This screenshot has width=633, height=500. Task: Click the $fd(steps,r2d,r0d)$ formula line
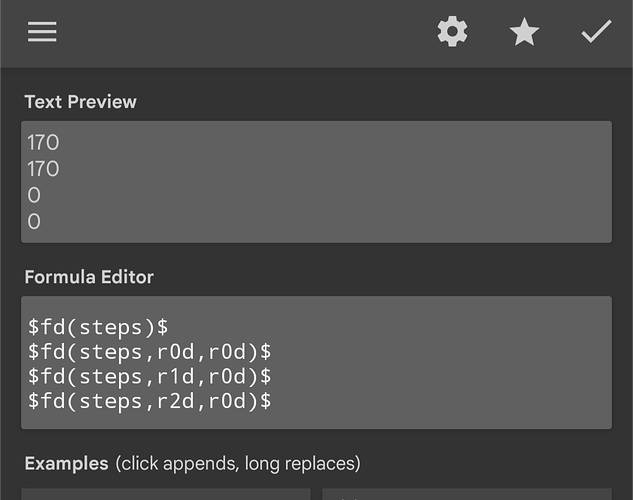(149, 401)
